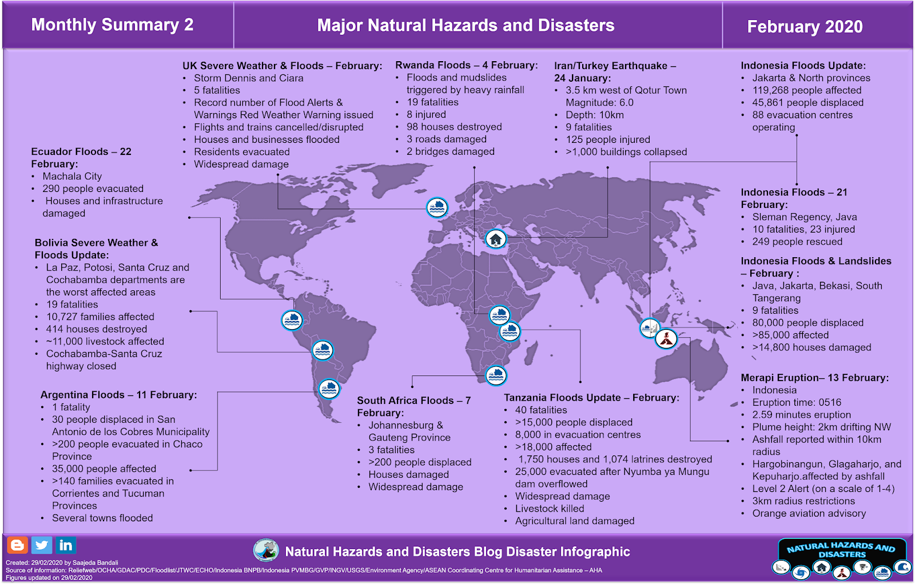Click the volcano eruption marker near Indonesia
The height and width of the screenshot is (588, 915).
[x=667, y=338]
